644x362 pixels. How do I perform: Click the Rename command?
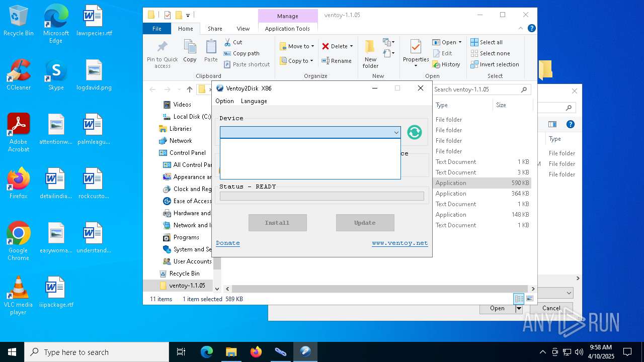pyautogui.click(x=337, y=61)
